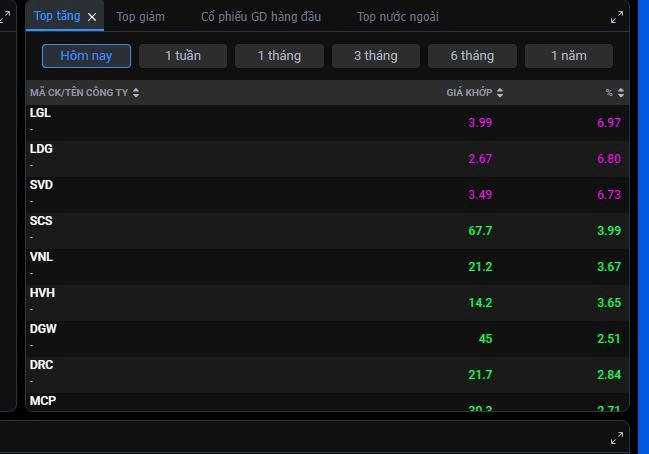The height and width of the screenshot is (454, 649).
Task: Select the Hôm nay period
Action: [x=87, y=56]
